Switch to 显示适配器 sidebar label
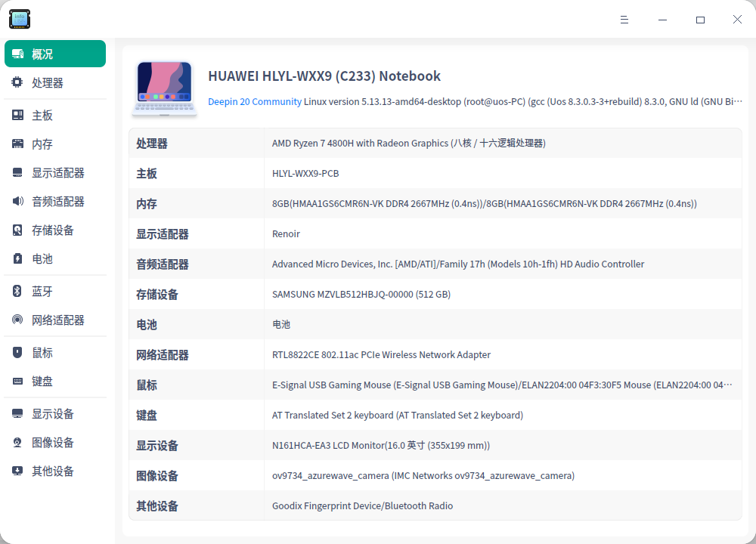Viewport: 756px width, 544px height. [x=58, y=173]
